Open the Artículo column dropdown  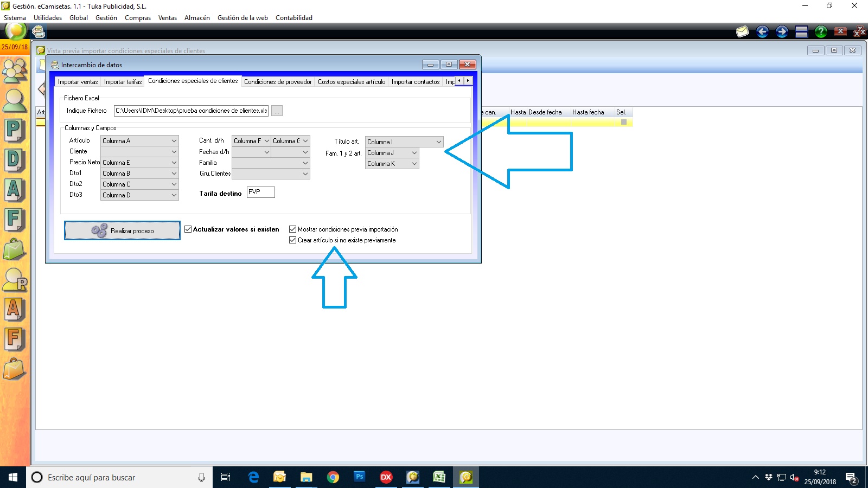pos(139,141)
